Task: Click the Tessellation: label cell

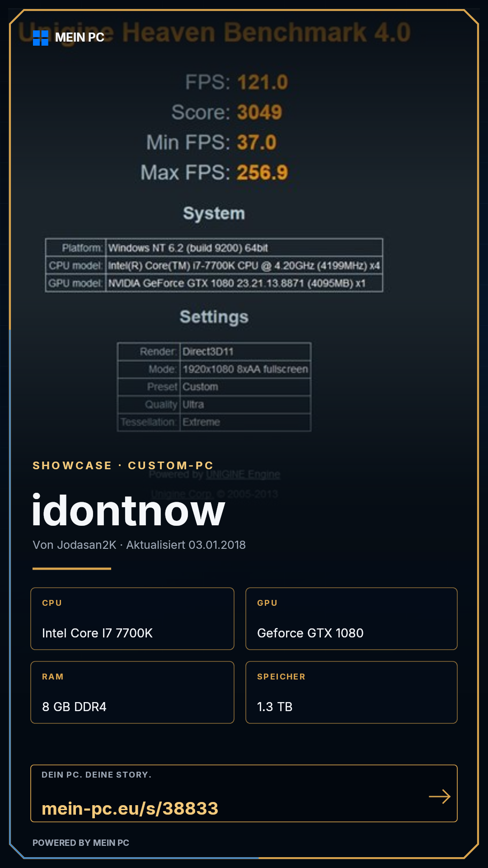Action: [x=149, y=422]
